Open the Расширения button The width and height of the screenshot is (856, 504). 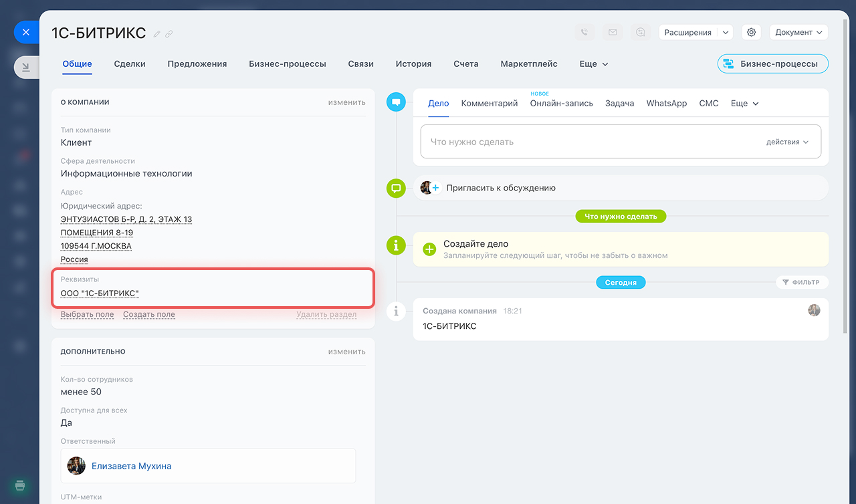coord(687,32)
